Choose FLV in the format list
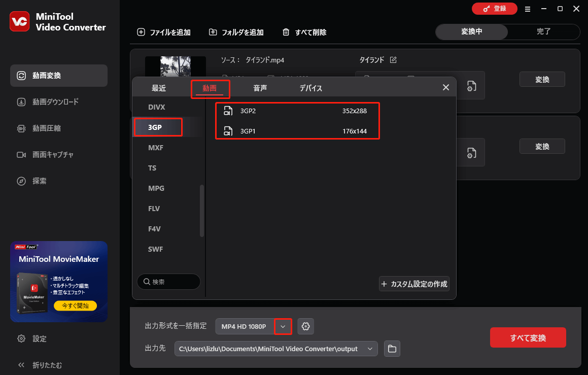 pyautogui.click(x=169, y=208)
